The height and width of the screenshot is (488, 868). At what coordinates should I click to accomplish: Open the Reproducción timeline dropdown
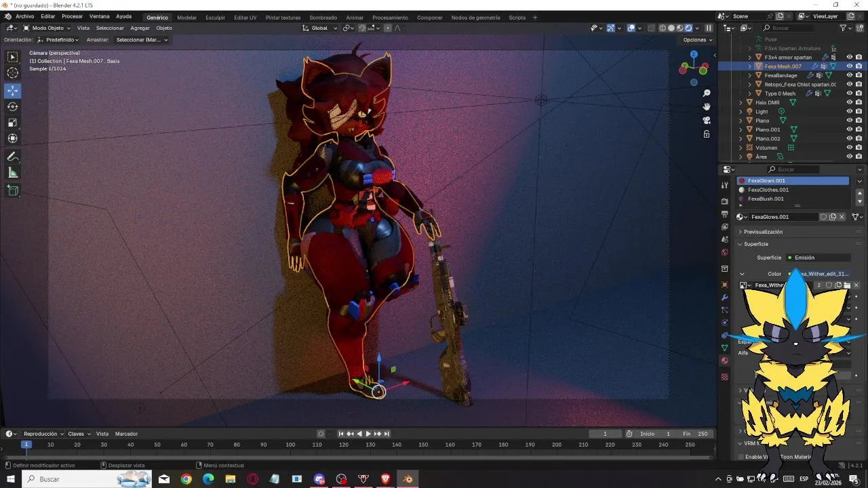(x=43, y=434)
